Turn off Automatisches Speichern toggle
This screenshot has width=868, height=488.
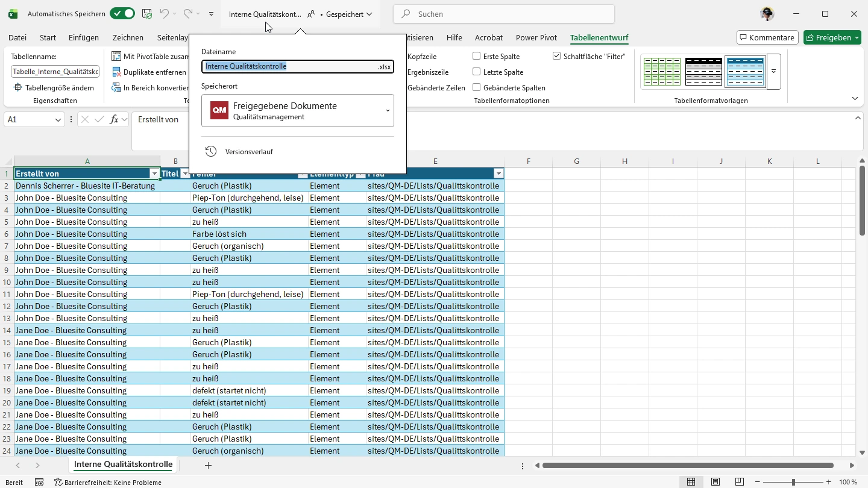coord(122,14)
